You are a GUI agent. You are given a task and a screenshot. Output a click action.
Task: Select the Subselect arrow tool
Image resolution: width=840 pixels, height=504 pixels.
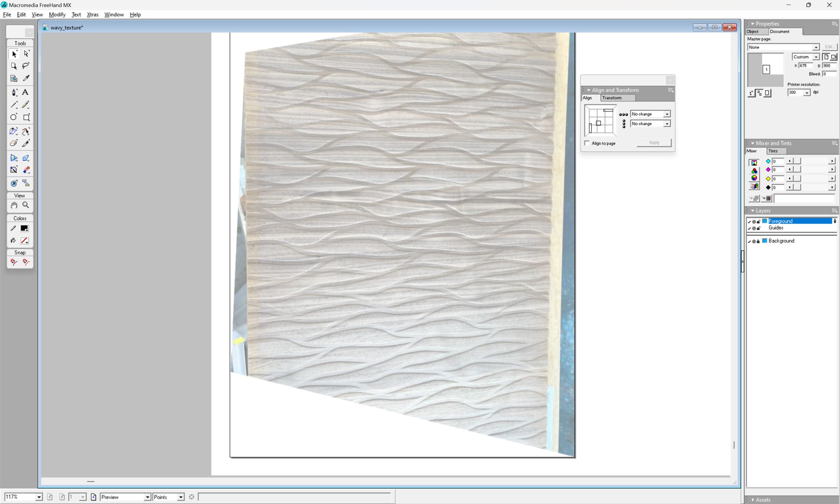pos(26,54)
